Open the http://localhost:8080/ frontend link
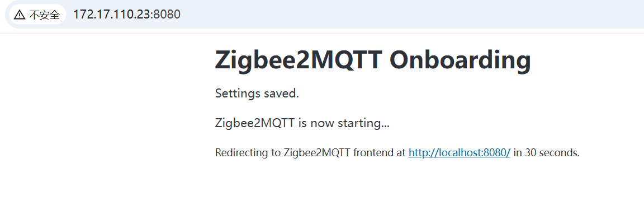The width and height of the screenshot is (644, 210). point(459,153)
